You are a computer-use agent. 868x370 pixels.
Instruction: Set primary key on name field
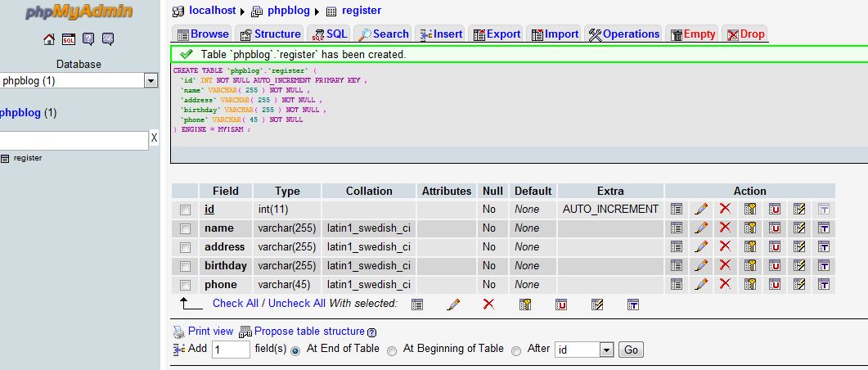tap(750, 228)
